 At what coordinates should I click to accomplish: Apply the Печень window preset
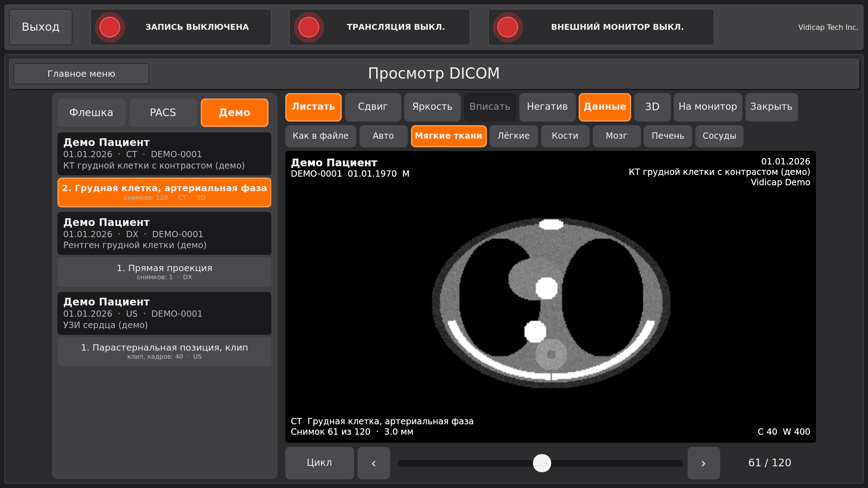[x=668, y=136]
